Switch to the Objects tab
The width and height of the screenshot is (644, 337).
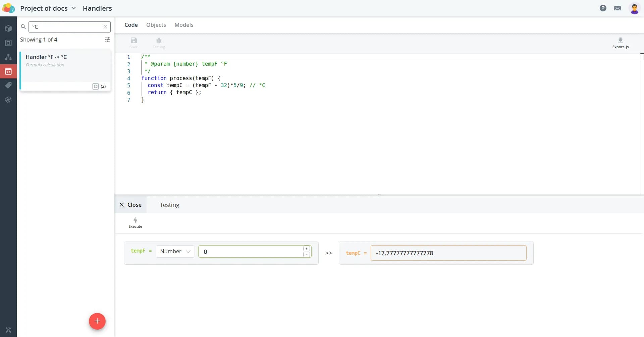click(x=156, y=25)
